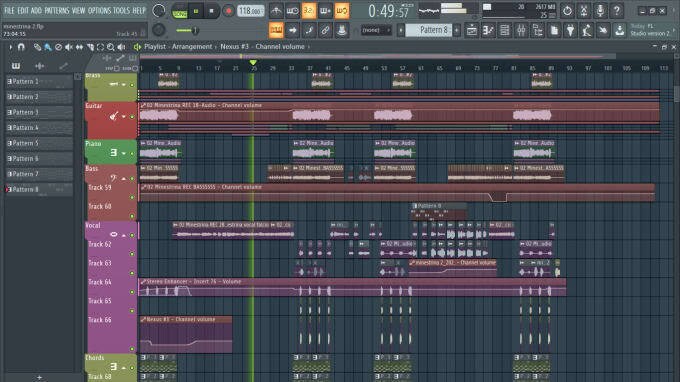
Task: Click the master volume knob
Action: click(x=159, y=11)
